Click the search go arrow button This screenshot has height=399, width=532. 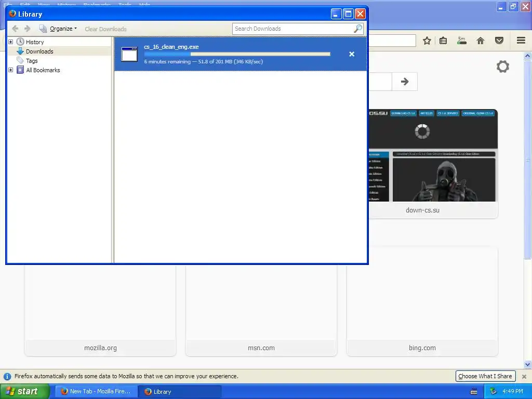[404, 82]
